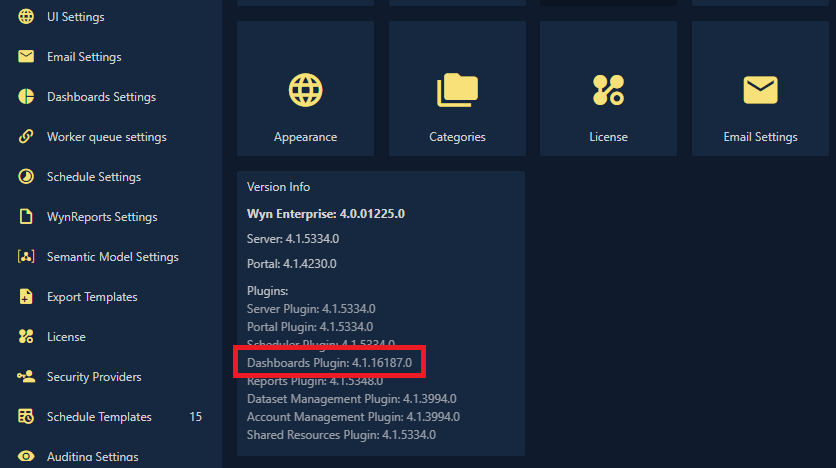Click the WynReports Settings document icon

pos(26,217)
